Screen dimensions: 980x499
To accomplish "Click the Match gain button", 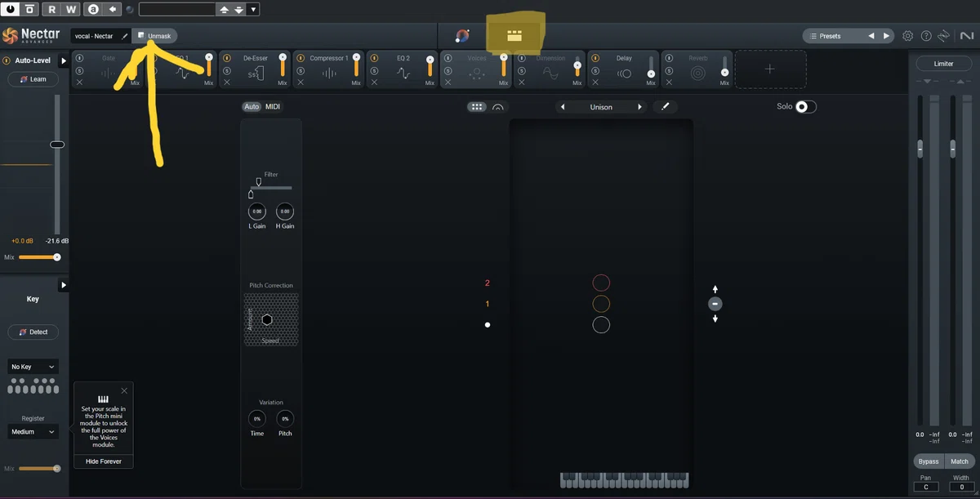I will [x=960, y=461].
